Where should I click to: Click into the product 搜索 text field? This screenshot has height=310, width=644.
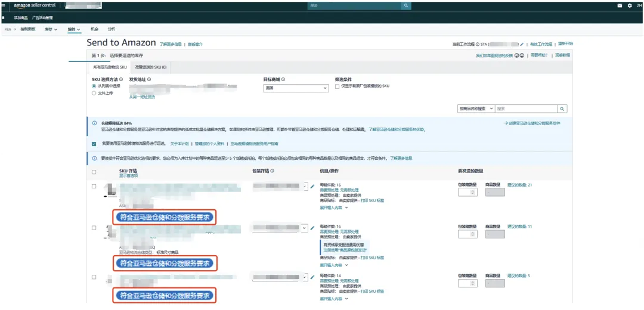(x=525, y=109)
